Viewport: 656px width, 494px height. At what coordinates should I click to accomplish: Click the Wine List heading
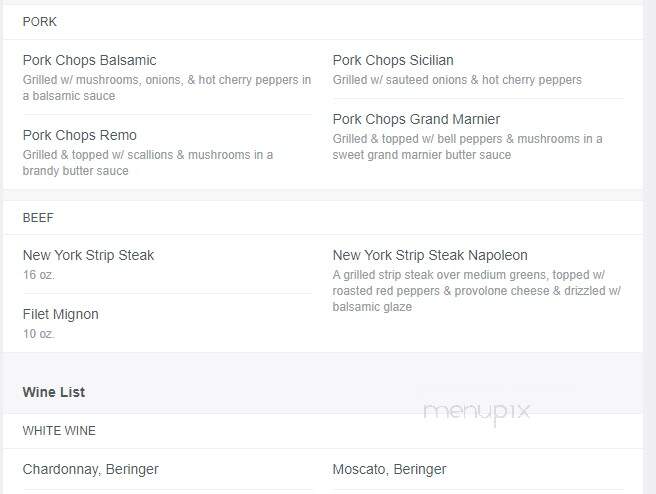coord(54,392)
